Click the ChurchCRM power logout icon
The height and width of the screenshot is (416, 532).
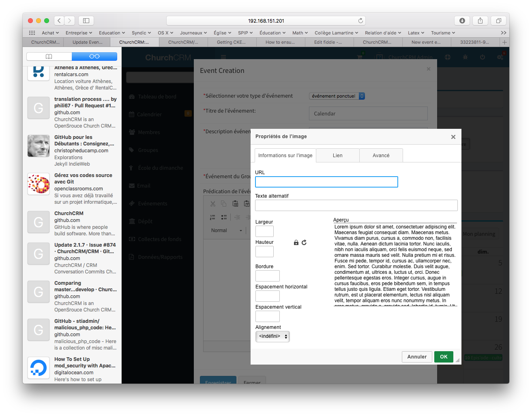pyautogui.click(x=483, y=57)
